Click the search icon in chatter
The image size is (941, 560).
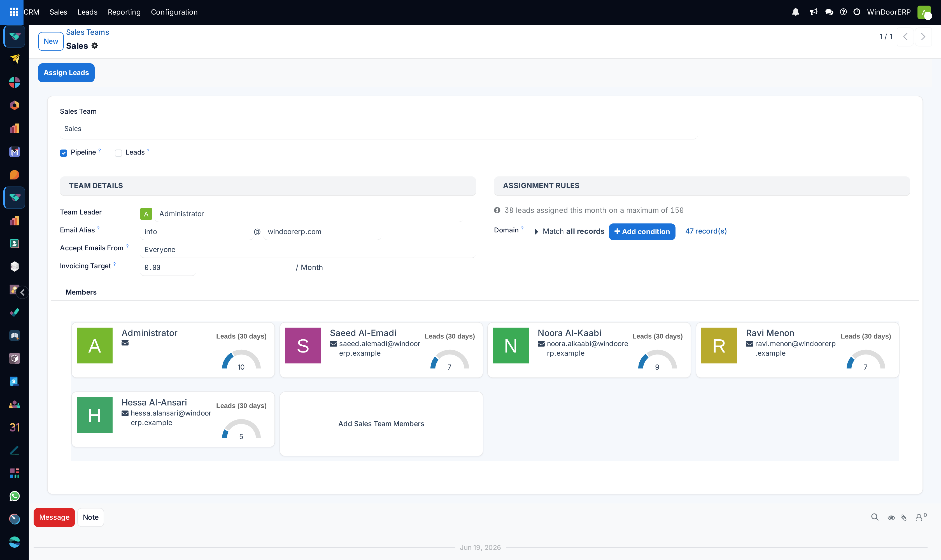(875, 517)
